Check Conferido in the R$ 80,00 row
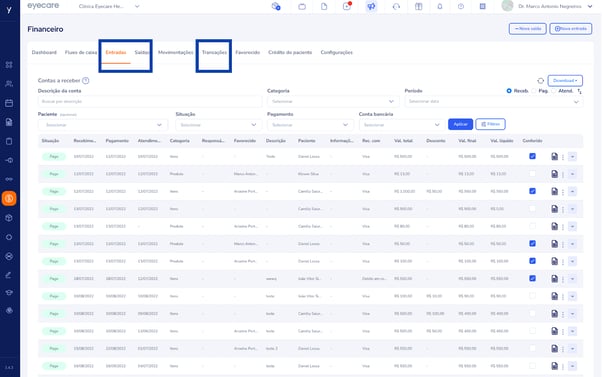 tap(533, 226)
